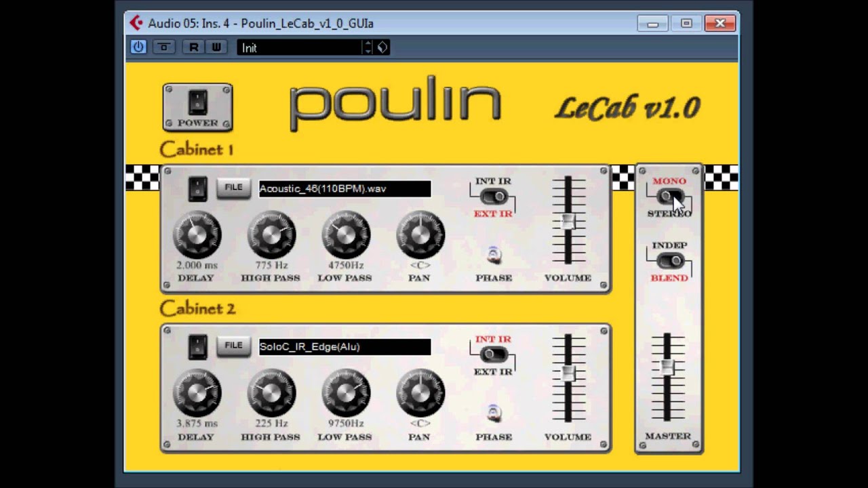Image resolution: width=868 pixels, height=488 pixels.
Task: Adjust Cabinet 1 DELAY knob
Action: (197, 235)
